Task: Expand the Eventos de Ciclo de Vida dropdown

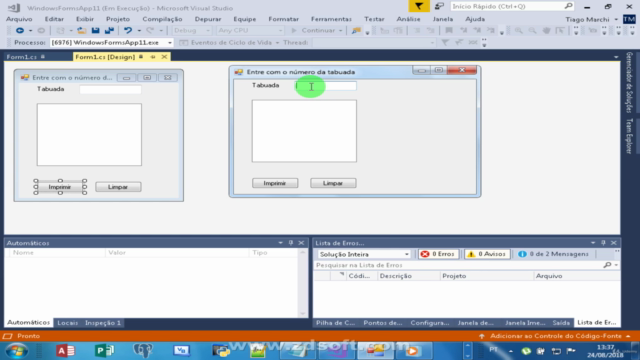Action: 277,43
